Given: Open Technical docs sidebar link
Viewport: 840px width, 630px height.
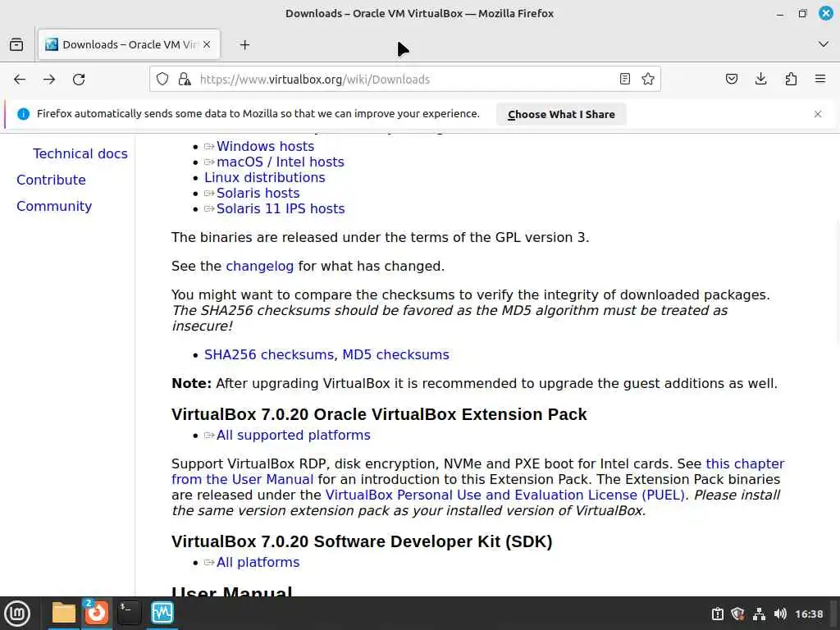Looking at the screenshot, I should 80,153.
